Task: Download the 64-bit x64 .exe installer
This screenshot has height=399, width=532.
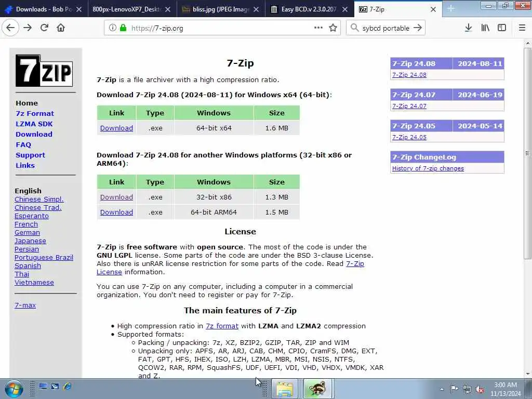Action: [x=116, y=128]
